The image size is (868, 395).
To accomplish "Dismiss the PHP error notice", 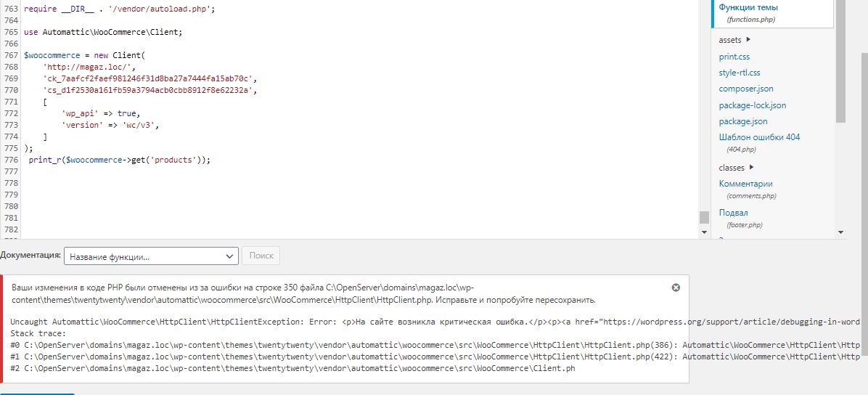I will pos(676,288).
